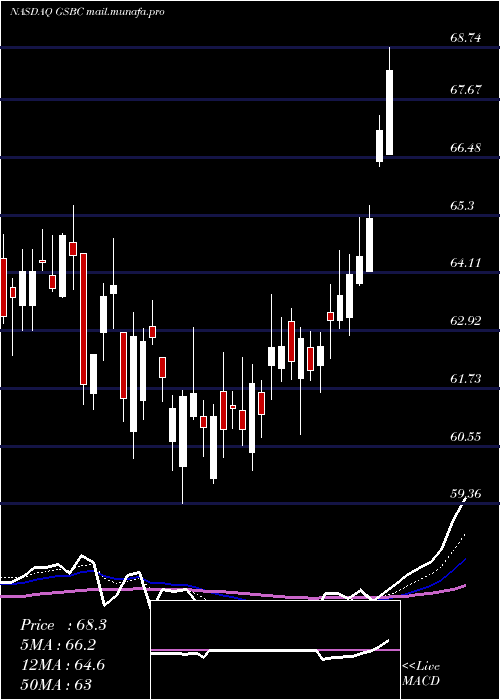Click the 64.11 price level label
Viewport: 500px width, 700px height.
[466, 263]
